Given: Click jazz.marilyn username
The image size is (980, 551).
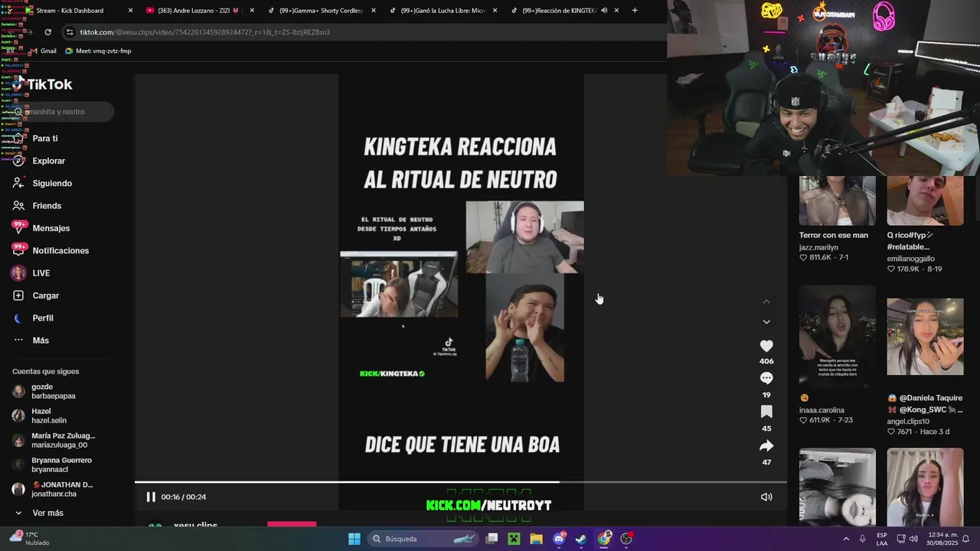Looking at the screenshot, I should (818, 248).
